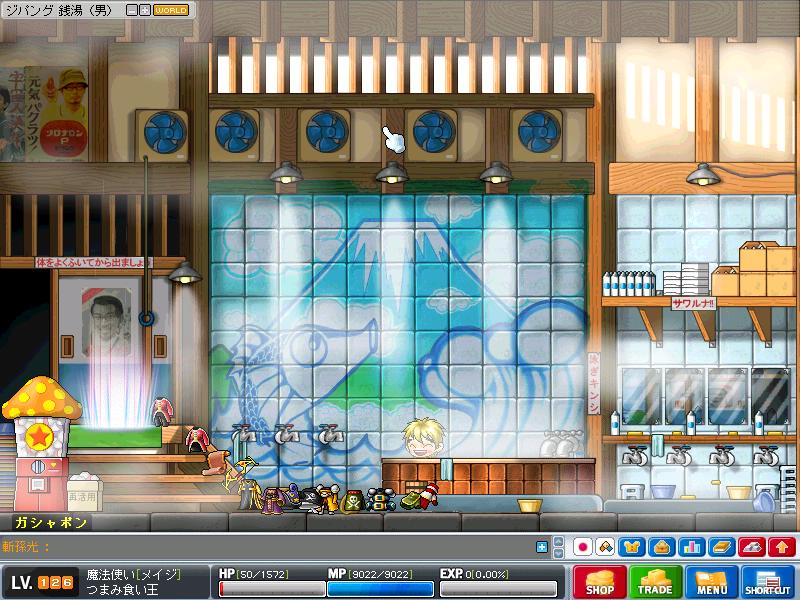Click the EXP gauge bar
Screen dimensions: 800x600
(498, 589)
